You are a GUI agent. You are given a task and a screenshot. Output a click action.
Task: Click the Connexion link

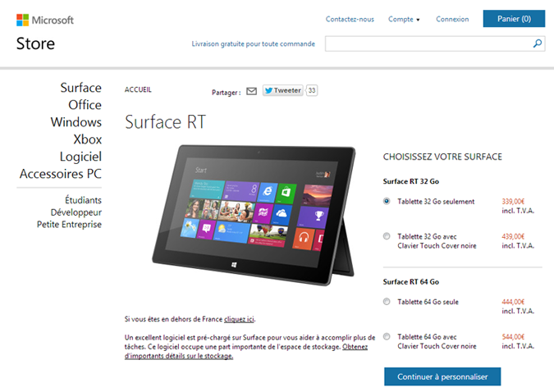pos(452,19)
